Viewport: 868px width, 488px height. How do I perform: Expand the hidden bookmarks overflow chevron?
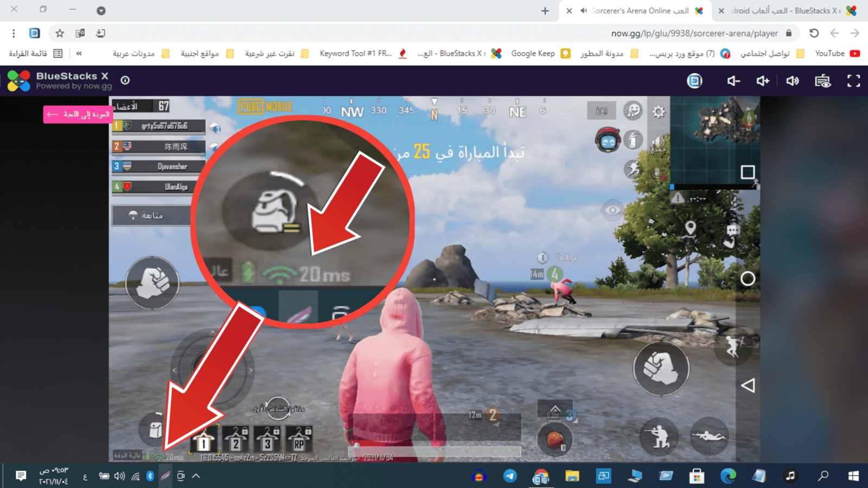pos(79,53)
